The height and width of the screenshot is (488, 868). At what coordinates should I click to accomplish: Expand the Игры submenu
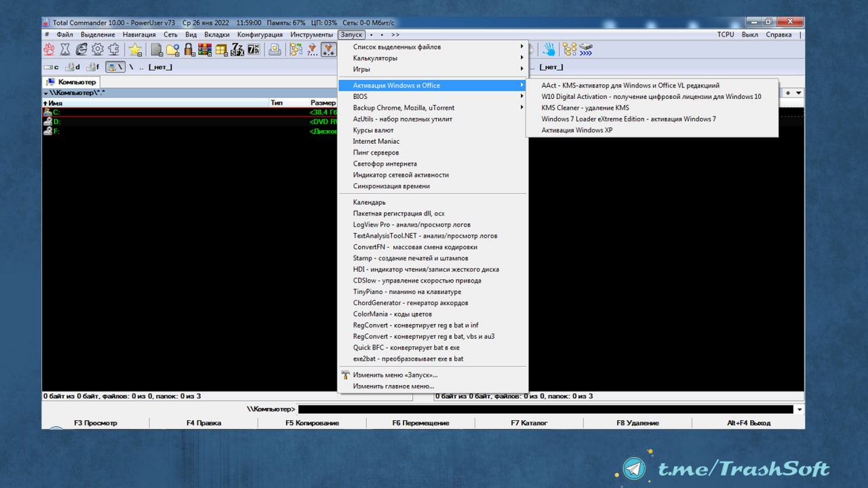[x=433, y=69]
